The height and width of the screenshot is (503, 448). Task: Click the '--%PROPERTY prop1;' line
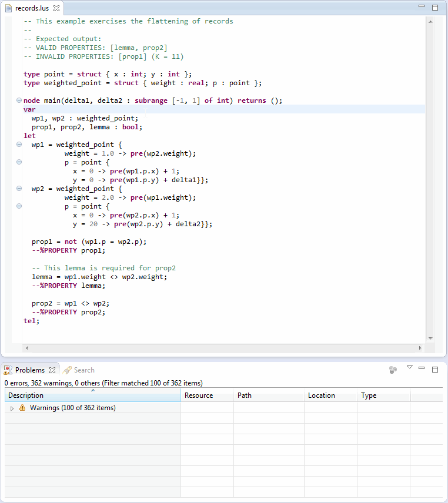68,250
